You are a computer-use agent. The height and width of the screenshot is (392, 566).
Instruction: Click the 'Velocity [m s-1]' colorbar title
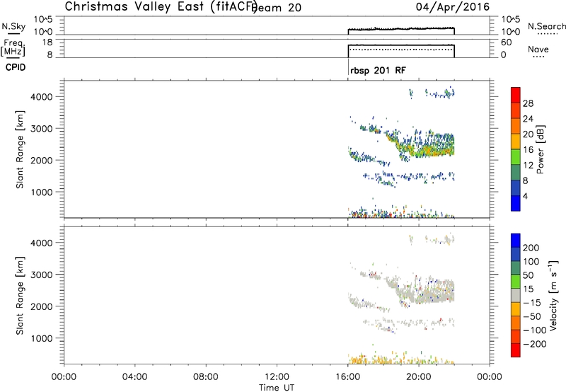tap(553, 296)
